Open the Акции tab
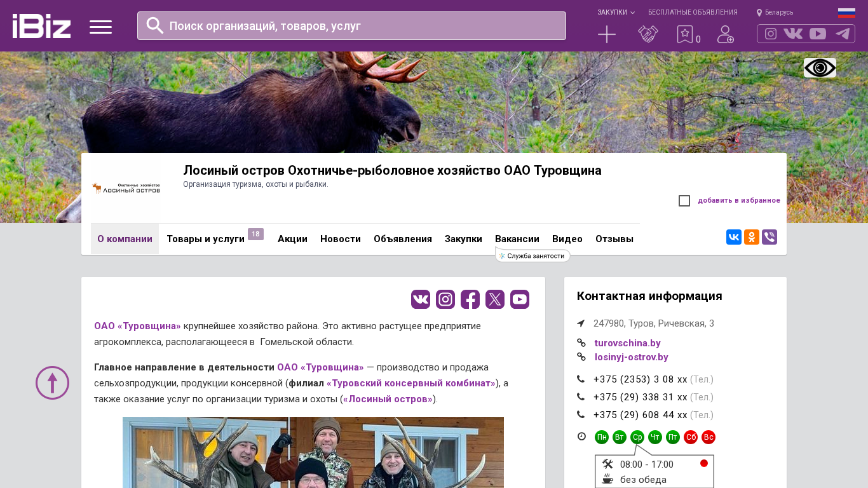Viewport: 868px width, 488px height. (292, 239)
